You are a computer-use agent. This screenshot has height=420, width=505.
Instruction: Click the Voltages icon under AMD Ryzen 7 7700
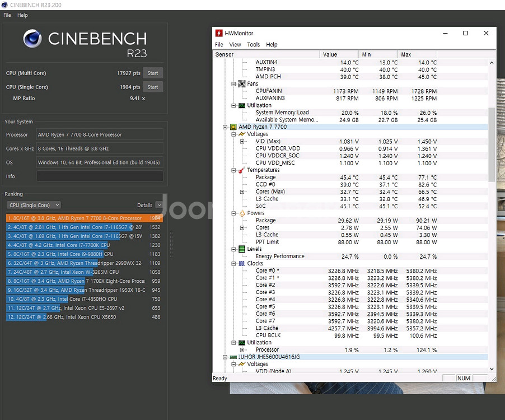click(241, 134)
